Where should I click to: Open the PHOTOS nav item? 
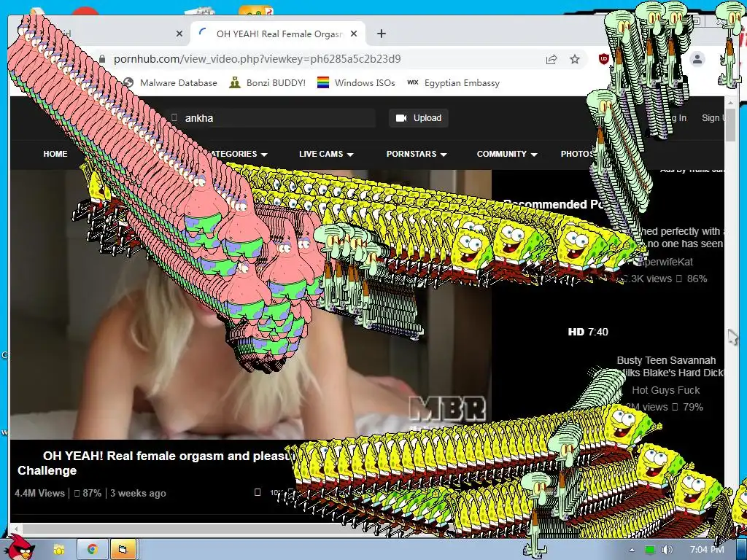[x=578, y=154]
